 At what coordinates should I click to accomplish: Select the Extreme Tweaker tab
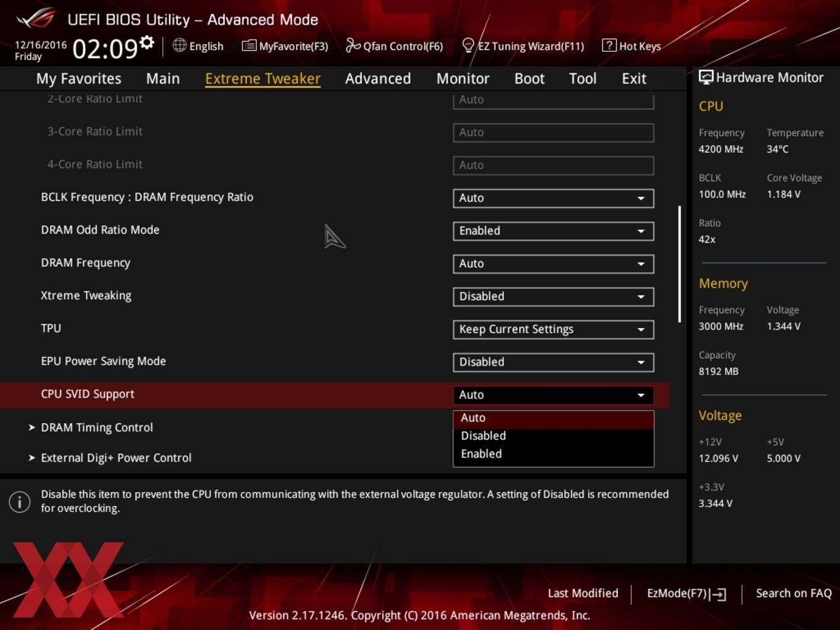click(262, 78)
